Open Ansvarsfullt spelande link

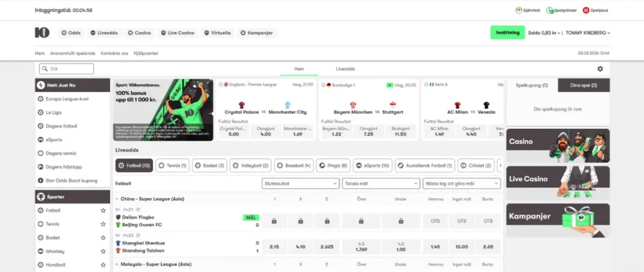pos(73,53)
